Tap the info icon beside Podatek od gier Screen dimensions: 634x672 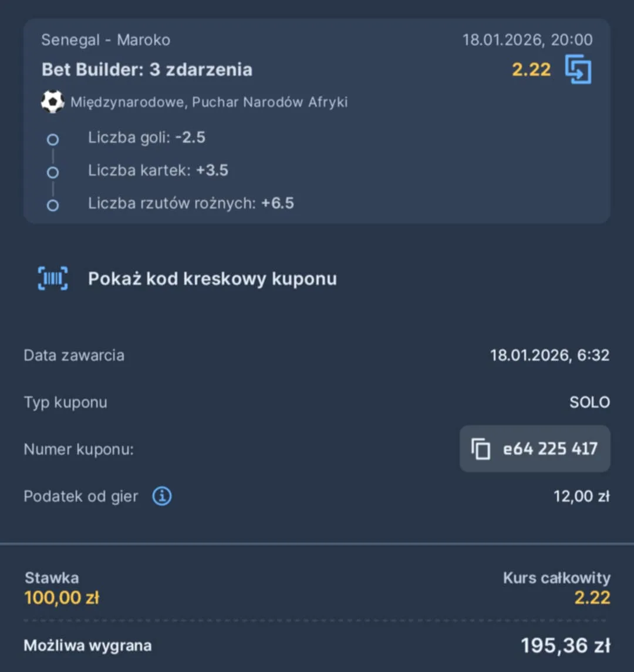click(x=162, y=496)
